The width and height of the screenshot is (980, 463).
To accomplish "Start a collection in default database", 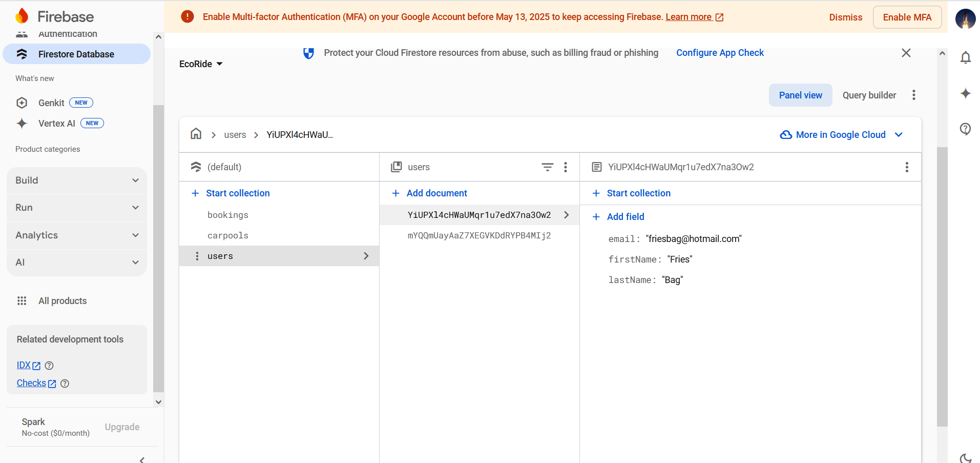I will coord(231,193).
